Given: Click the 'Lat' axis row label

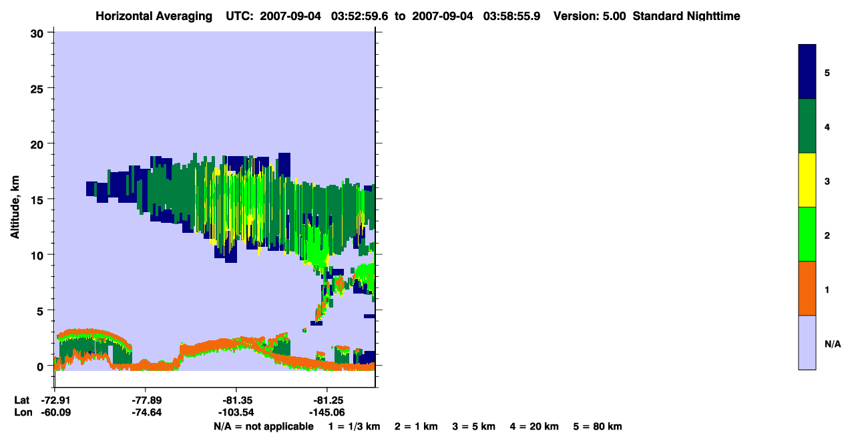Looking at the screenshot, I should [22, 400].
